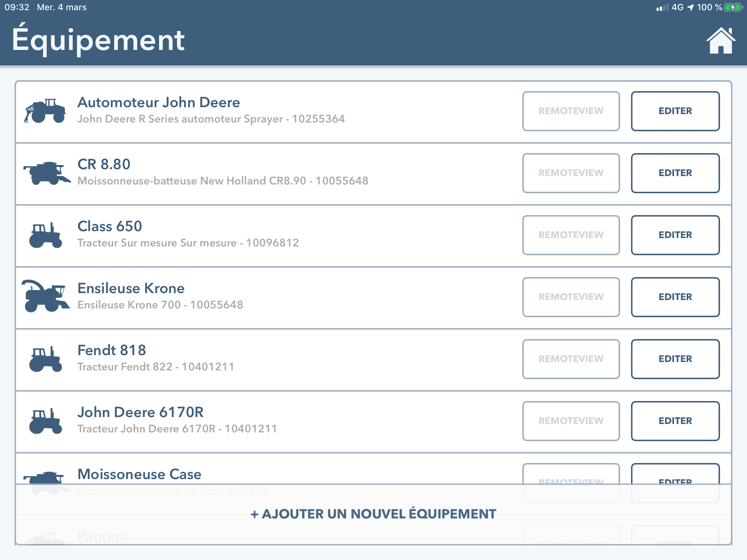Tap the 4G network indicator
The height and width of the screenshot is (560, 747).
pos(677,7)
